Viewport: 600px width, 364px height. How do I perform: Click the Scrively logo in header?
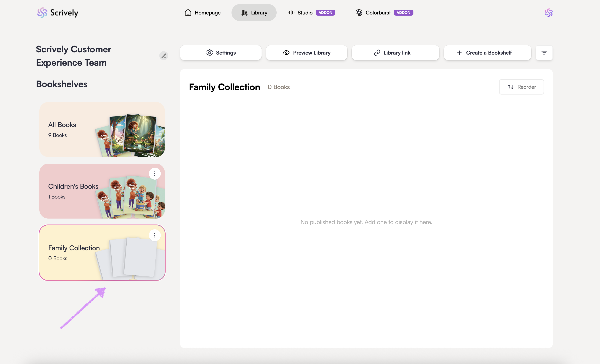58,13
